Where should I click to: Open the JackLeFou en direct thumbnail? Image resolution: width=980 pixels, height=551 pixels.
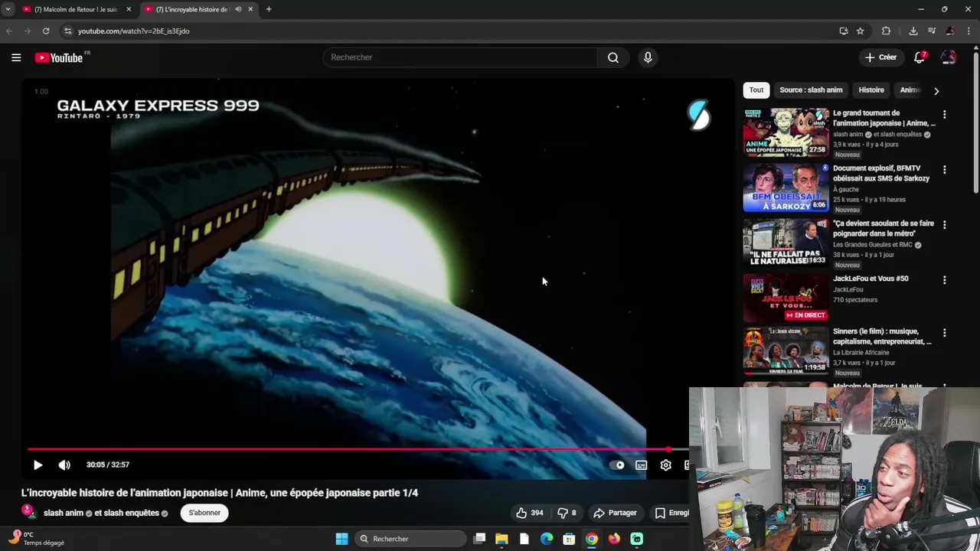point(786,298)
